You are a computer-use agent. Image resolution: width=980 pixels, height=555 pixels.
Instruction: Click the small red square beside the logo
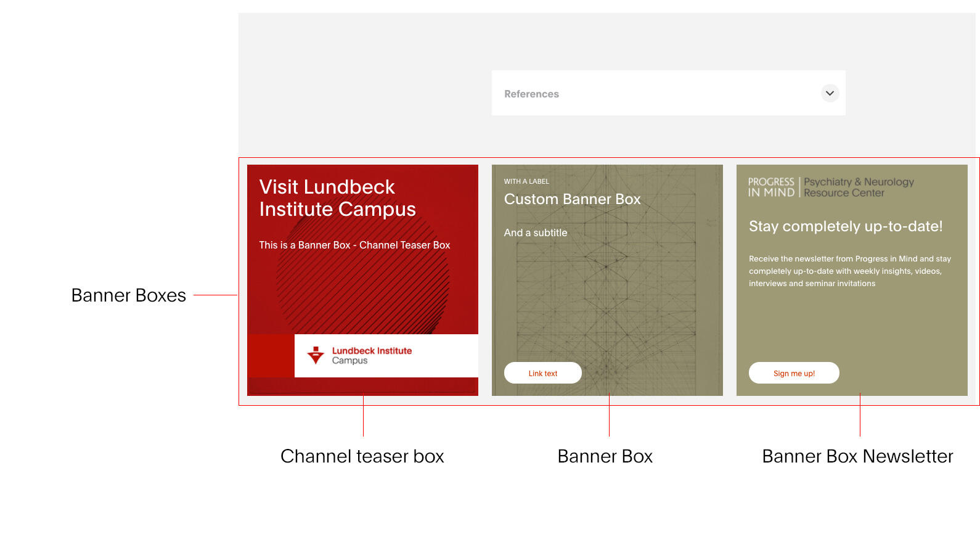tap(271, 355)
